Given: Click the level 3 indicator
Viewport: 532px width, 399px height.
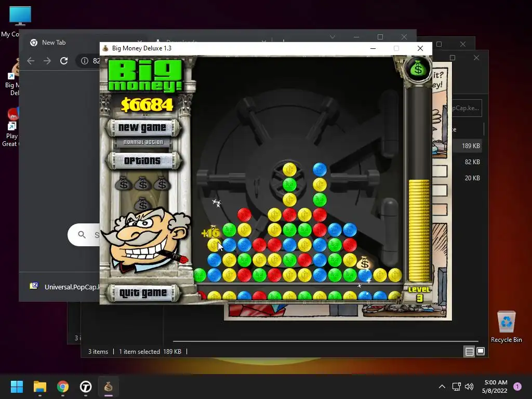Looking at the screenshot, I should pos(419,294).
